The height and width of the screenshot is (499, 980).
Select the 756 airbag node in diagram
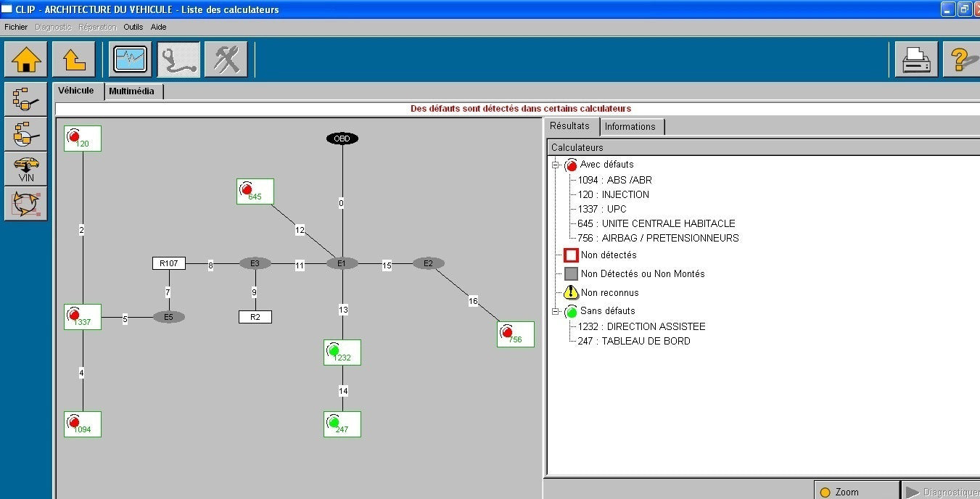pyautogui.click(x=515, y=334)
